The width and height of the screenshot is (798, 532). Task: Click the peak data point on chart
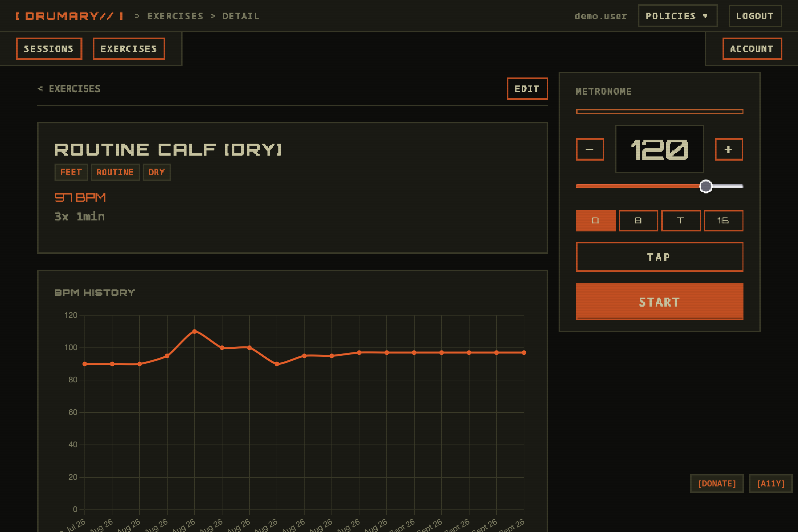click(x=195, y=331)
